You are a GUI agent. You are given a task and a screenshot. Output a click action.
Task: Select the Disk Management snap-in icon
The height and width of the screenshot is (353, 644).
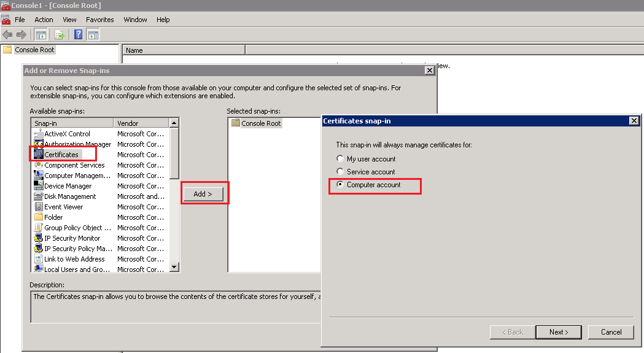(39, 196)
